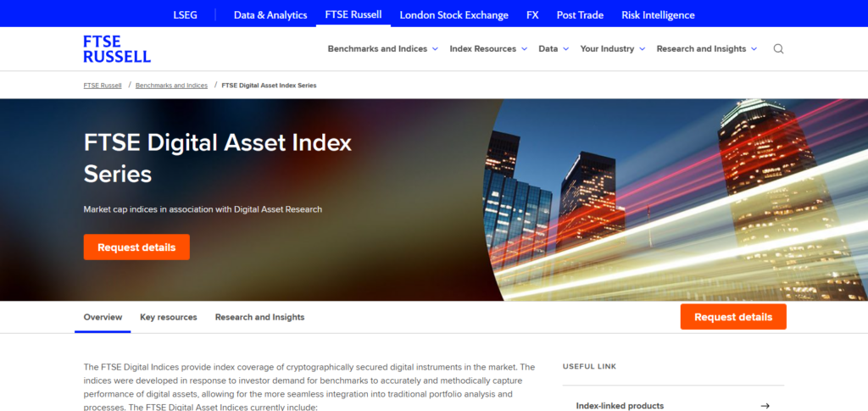868x411 pixels.
Task: Click arrow icon next to Index-linked products
Action: point(765,406)
